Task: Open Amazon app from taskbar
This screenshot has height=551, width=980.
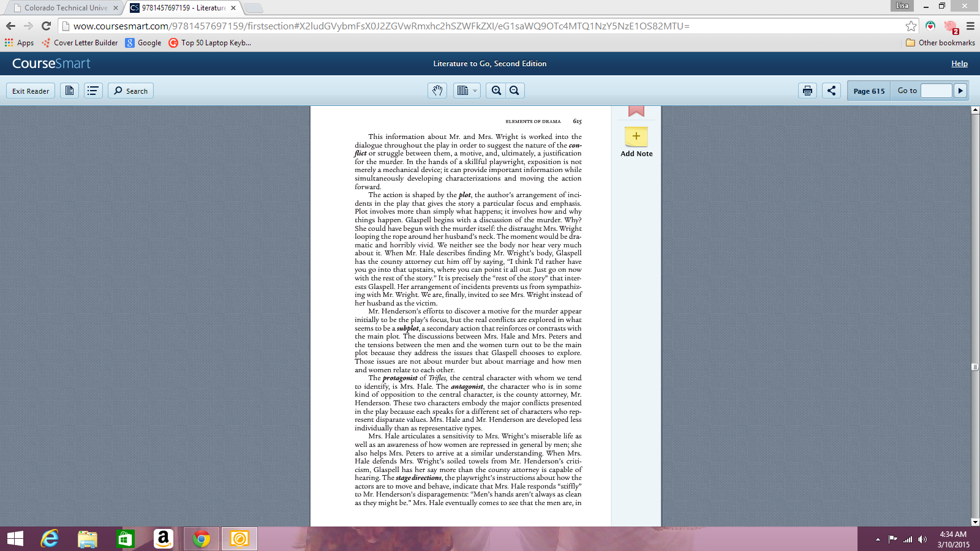Action: pyautogui.click(x=163, y=539)
